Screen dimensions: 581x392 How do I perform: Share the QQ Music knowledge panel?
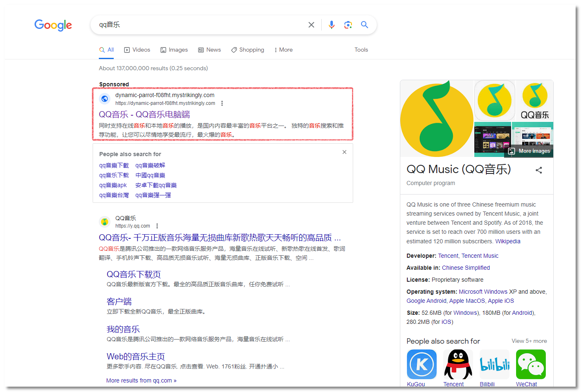tap(539, 170)
